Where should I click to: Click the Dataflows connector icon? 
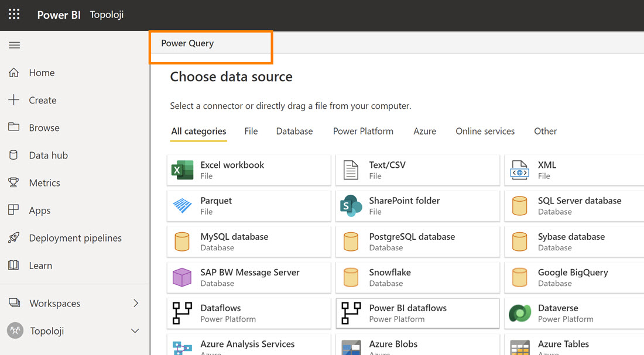point(182,313)
